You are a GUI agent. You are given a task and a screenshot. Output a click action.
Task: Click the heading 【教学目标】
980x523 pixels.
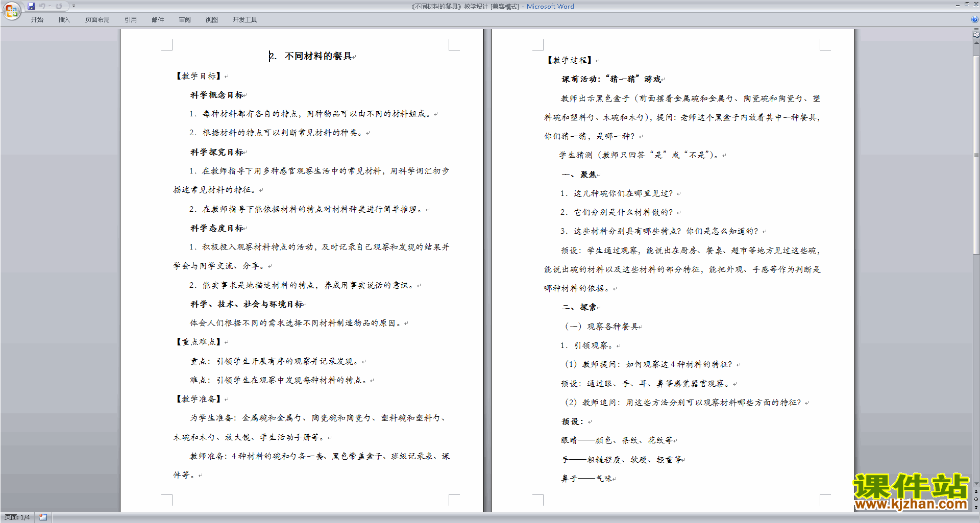click(x=199, y=76)
